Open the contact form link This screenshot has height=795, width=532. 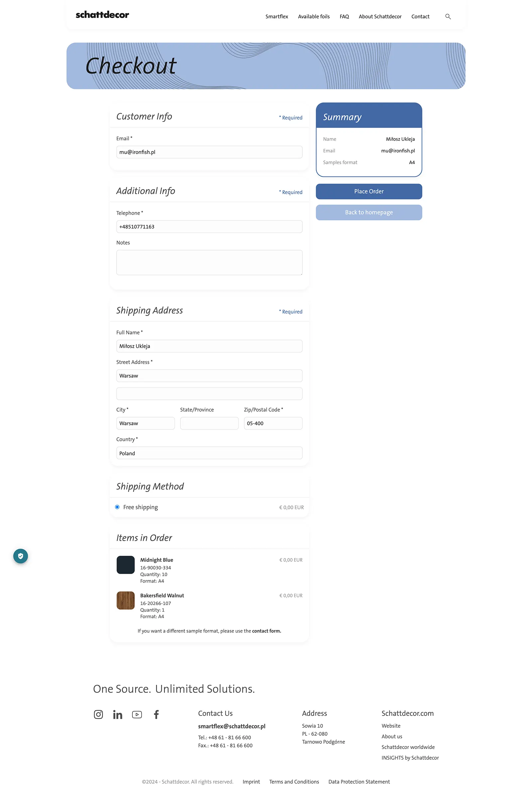[266, 631]
